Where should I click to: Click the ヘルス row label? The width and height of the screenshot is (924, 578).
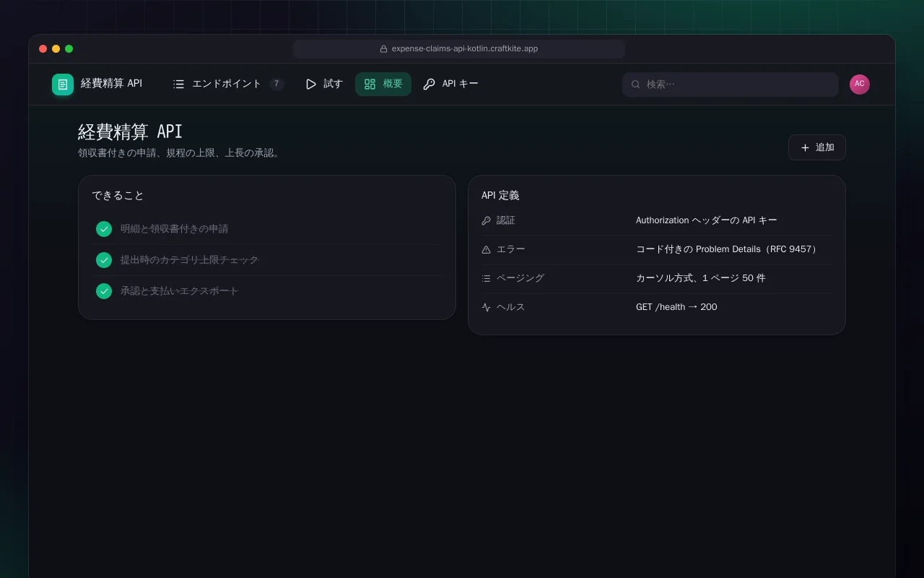[x=511, y=307]
